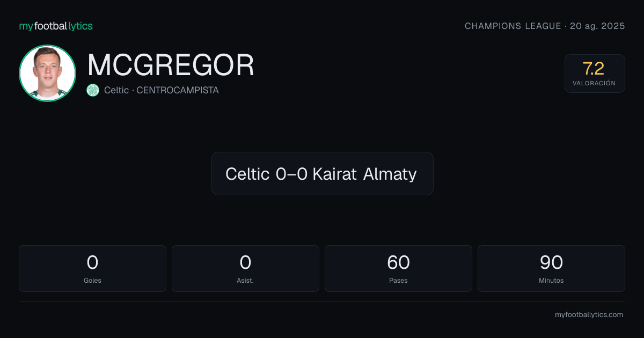The image size is (644, 338).
Task: Open the 7.2 Valoración rating badge
Action: click(x=595, y=74)
